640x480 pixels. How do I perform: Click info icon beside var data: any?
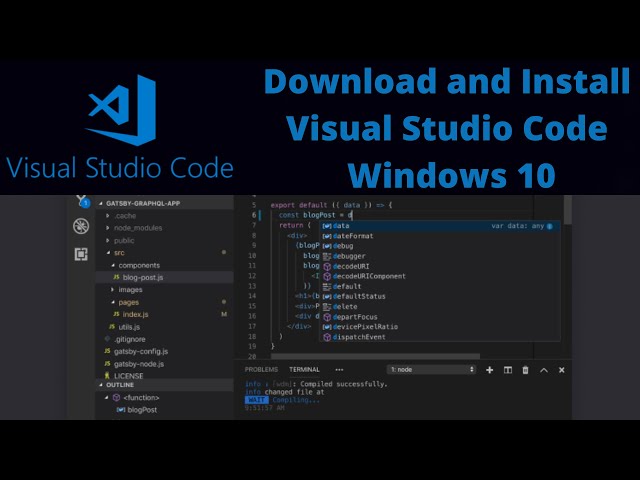pyautogui.click(x=550, y=226)
